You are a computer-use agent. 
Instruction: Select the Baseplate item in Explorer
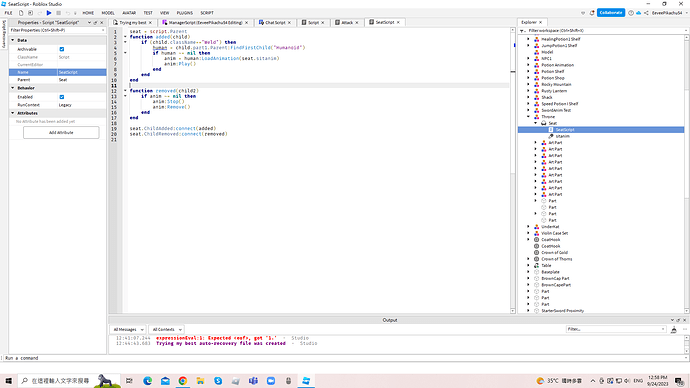pyautogui.click(x=551, y=272)
